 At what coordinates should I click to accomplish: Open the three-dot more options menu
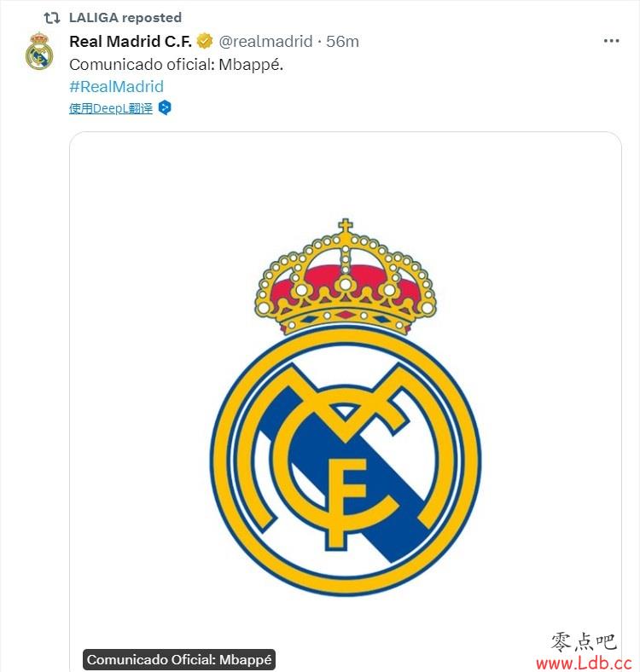(611, 41)
